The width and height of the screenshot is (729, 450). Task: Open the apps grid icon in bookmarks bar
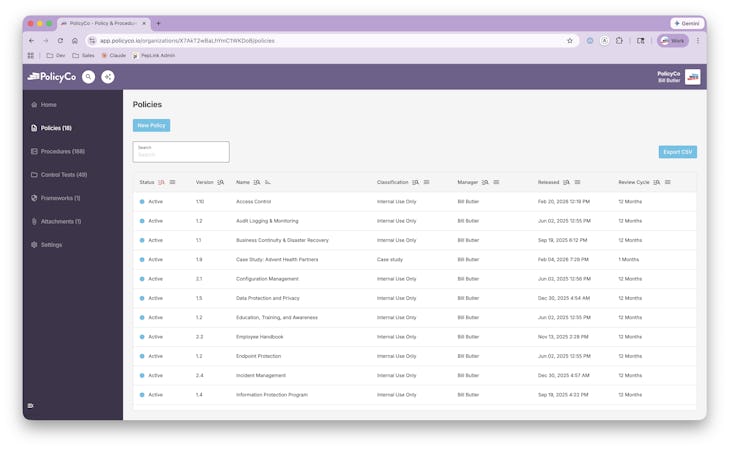(31, 55)
